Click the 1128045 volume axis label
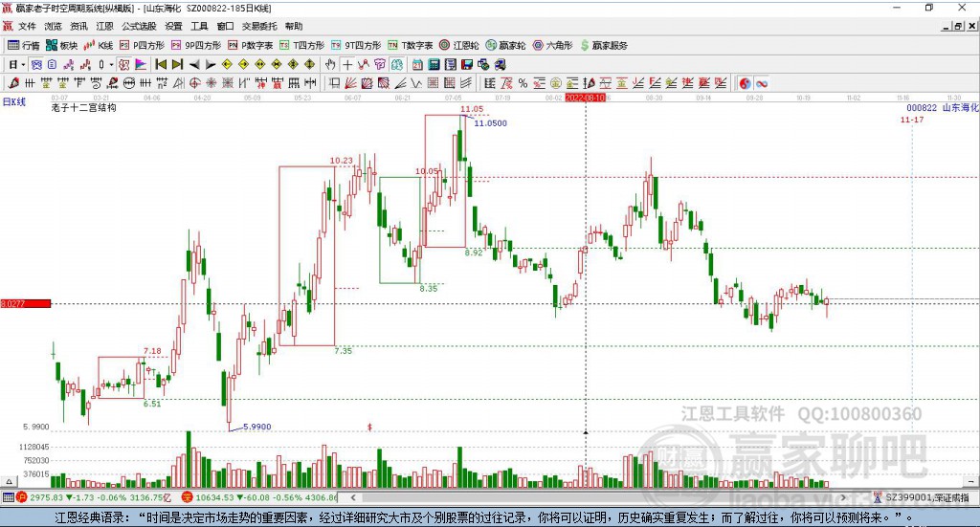This screenshot has width=980, height=527. [x=34, y=447]
